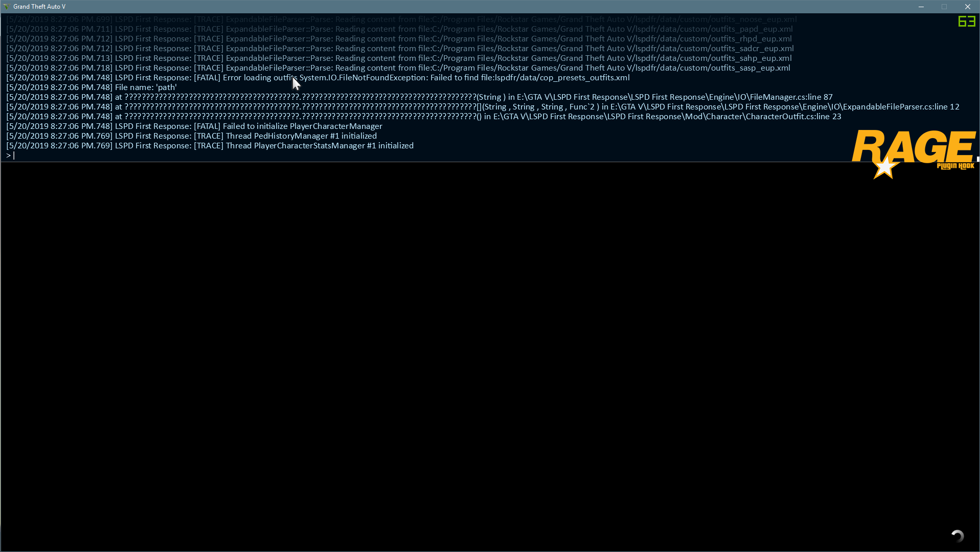The height and width of the screenshot is (552, 980).
Task: Click the line reading outfits_rhpd_eup.xml
Action: (x=399, y=39)
